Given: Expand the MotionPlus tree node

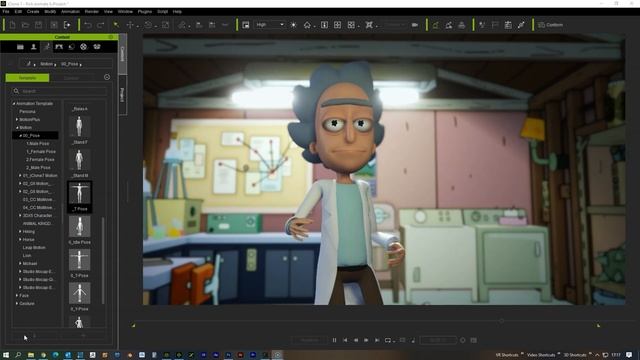Looking at the screenshot, I should click(x=17, y=120).
